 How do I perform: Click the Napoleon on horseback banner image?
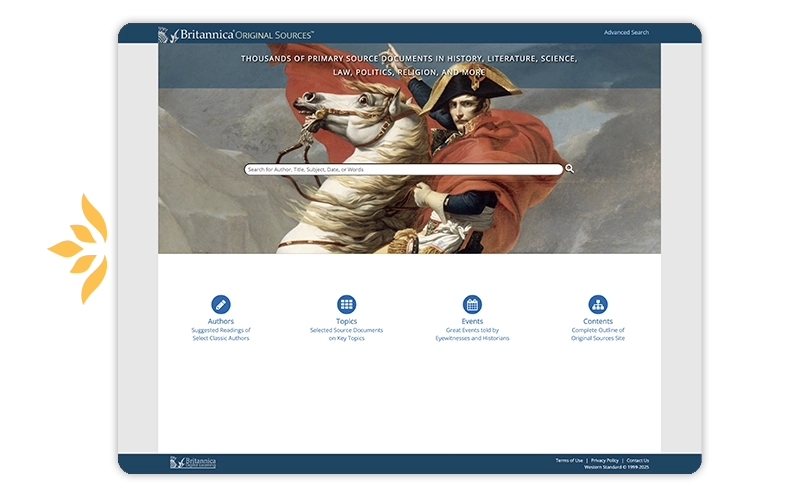[409, 148]
